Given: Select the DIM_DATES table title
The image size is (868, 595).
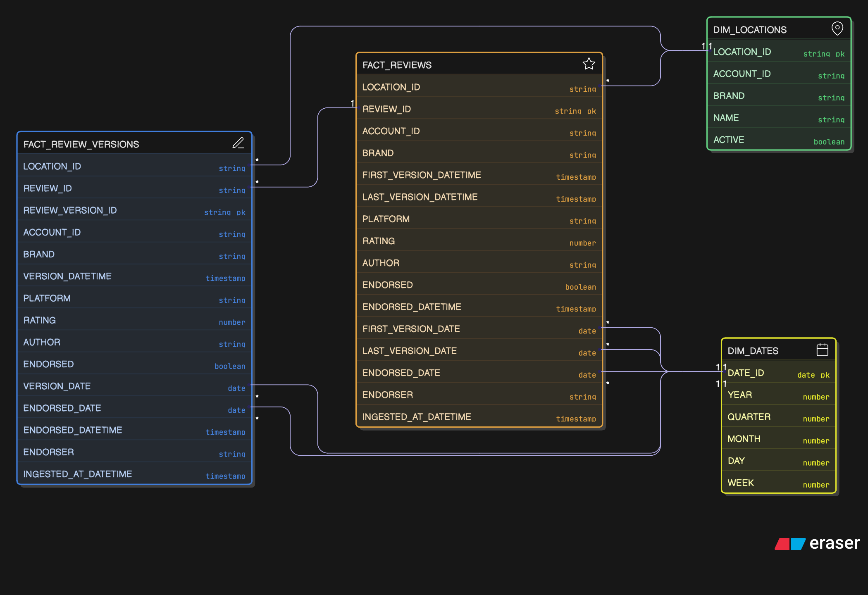Looking at the screenshot, I should (x=752, y=351).
